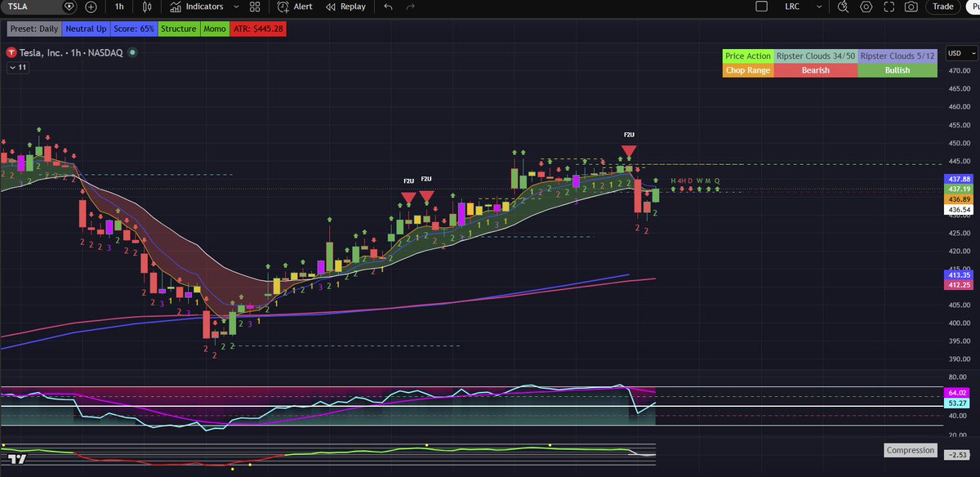
Task: Expand the collapsed 11 indicators legend
Action: [x=17, y=68]
